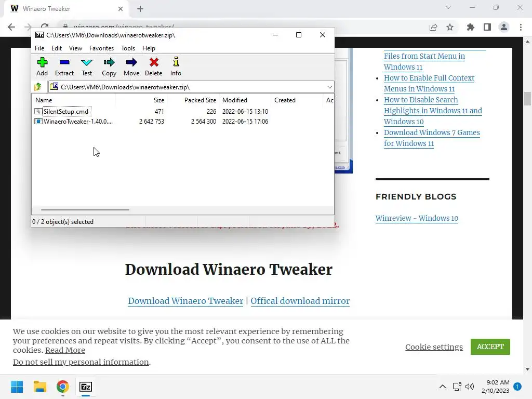Accept cookies with the green ACCEPT button

[490, 347]
